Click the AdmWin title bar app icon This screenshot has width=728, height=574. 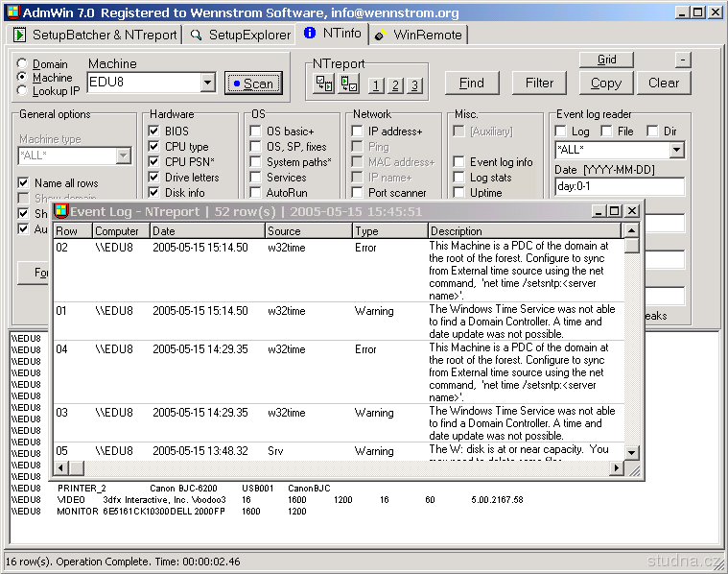[x=12, y=12]
